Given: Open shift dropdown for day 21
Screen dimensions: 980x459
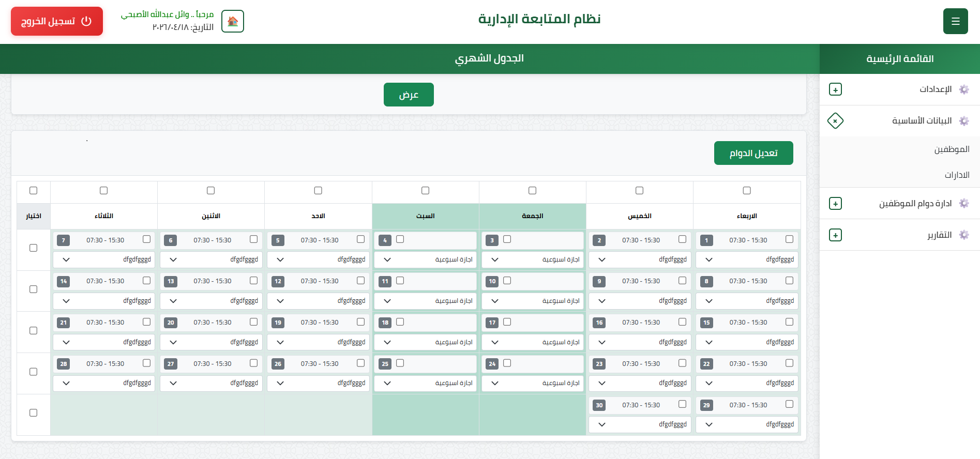Looking at the screenshot, I should (x=103, y=342).
